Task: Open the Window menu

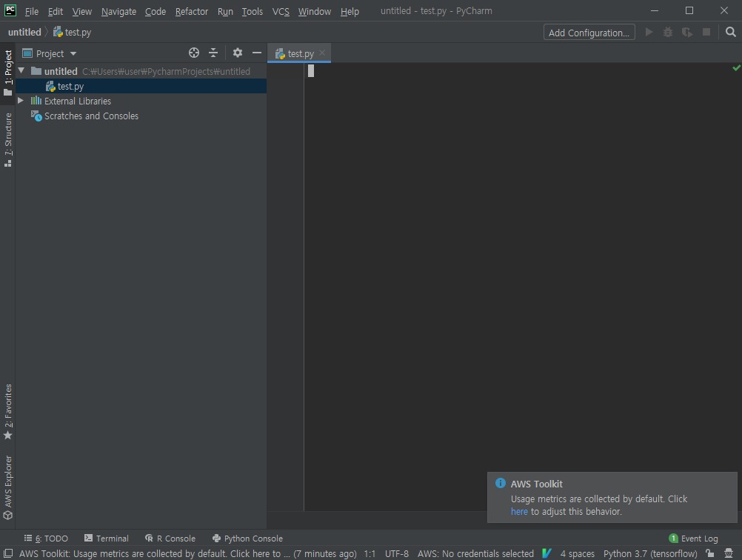Action: (315, 11)
